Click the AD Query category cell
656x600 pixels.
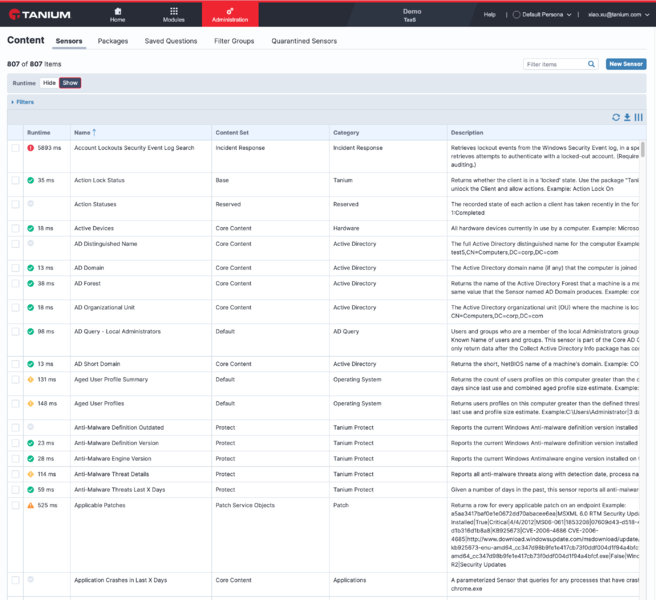pyautogui.click(x=346, y=331)
